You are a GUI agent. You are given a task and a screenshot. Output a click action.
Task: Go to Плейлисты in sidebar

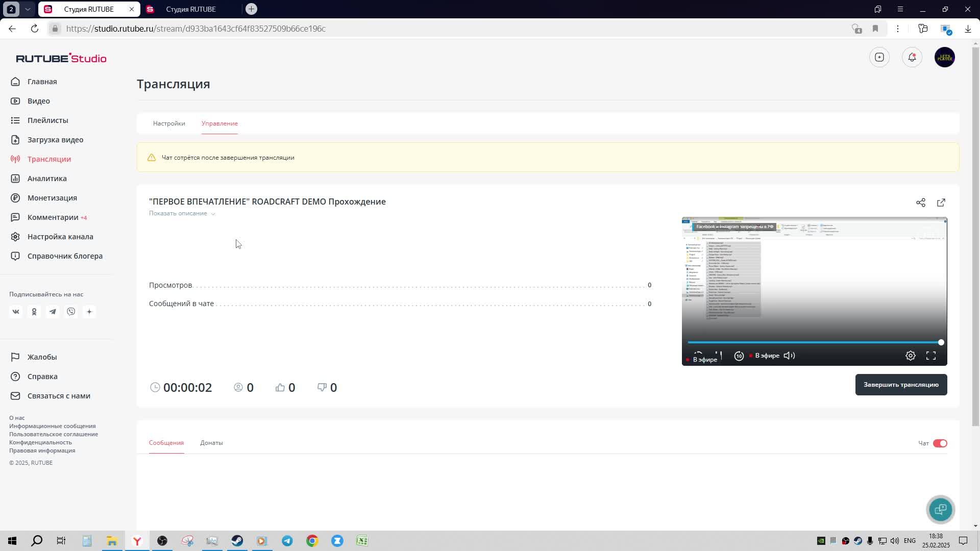47,120
